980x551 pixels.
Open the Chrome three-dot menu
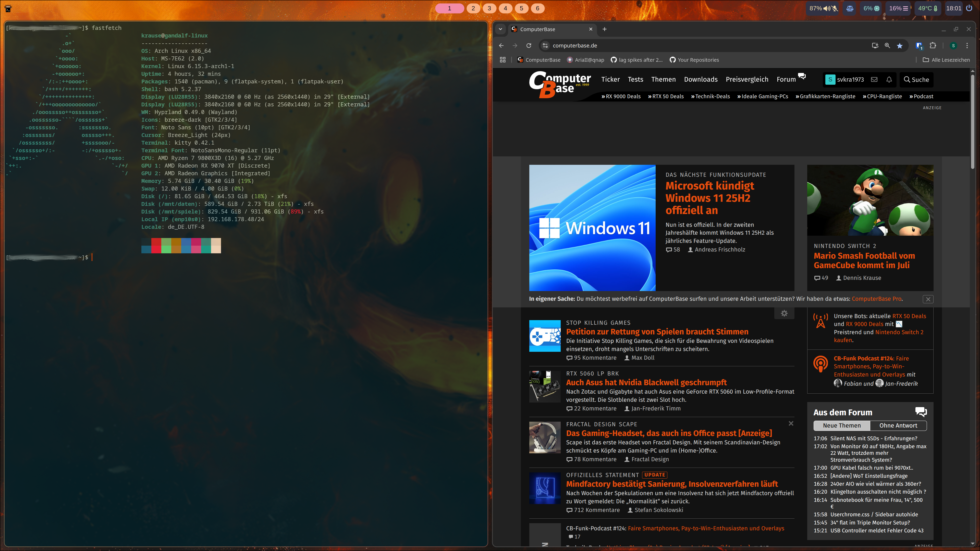pyautogui.click(x=967, y=46)
